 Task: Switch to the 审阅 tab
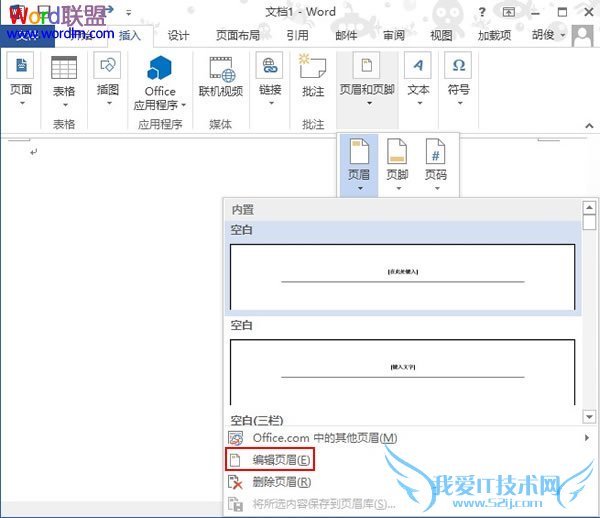pos(394,36)
